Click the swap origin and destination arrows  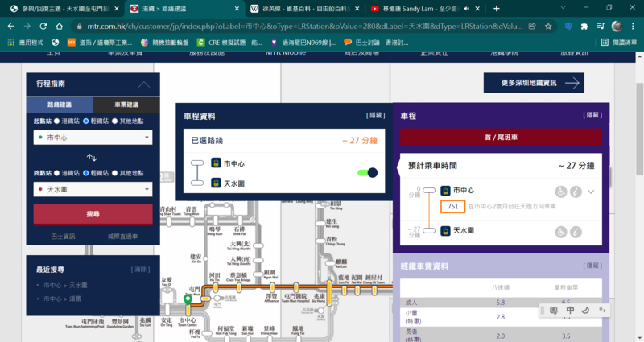coord(92,156)
